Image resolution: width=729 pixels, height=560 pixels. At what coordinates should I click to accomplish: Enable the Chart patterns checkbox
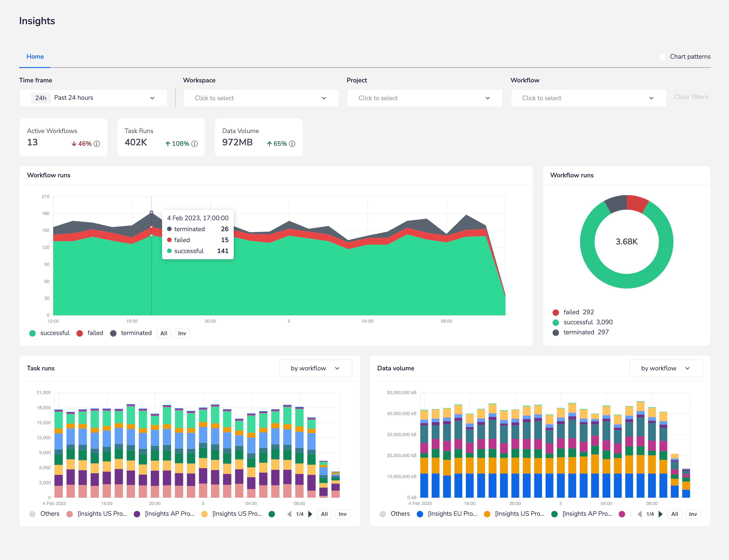[x=663, y=57]
